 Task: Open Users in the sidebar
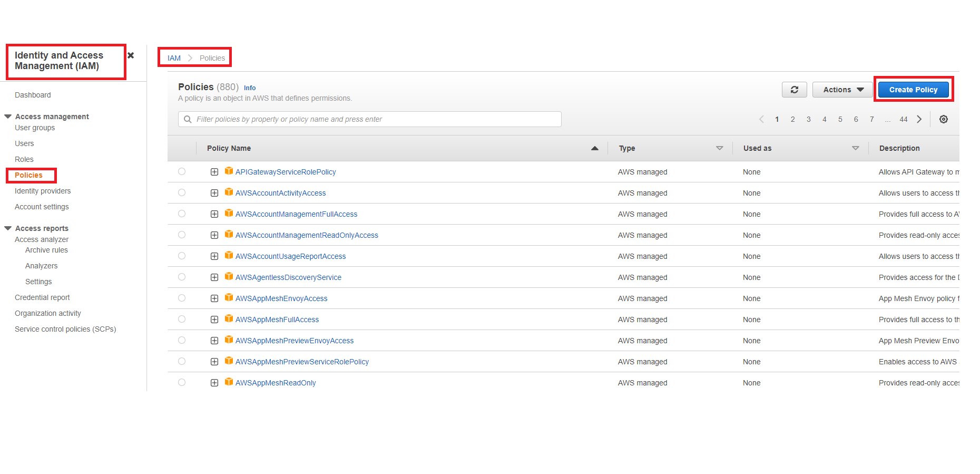(24, 143)
